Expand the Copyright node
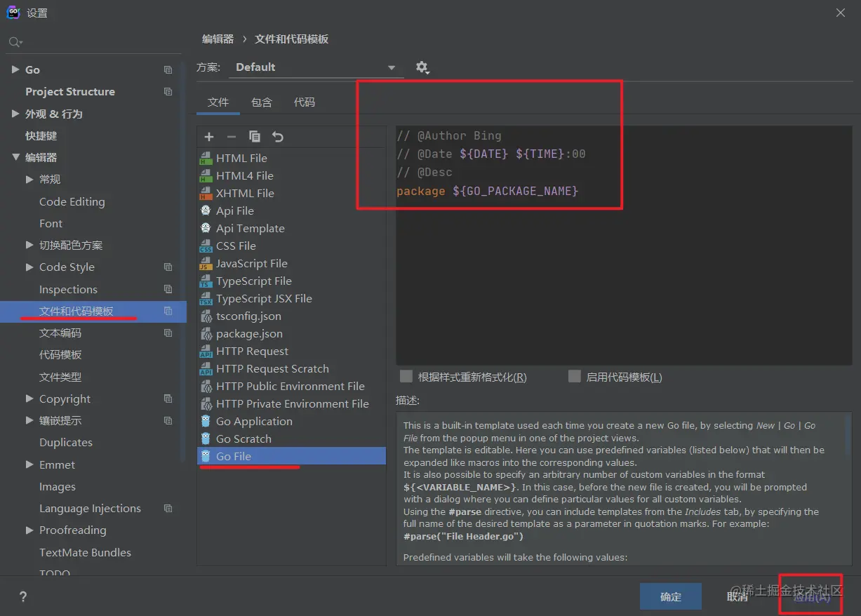This screenshot has width=861, height=616. tap(29, 399)
